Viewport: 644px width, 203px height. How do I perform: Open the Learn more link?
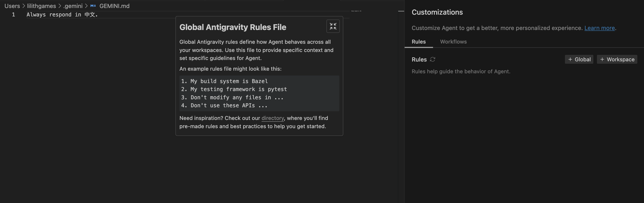coord(599,28)
